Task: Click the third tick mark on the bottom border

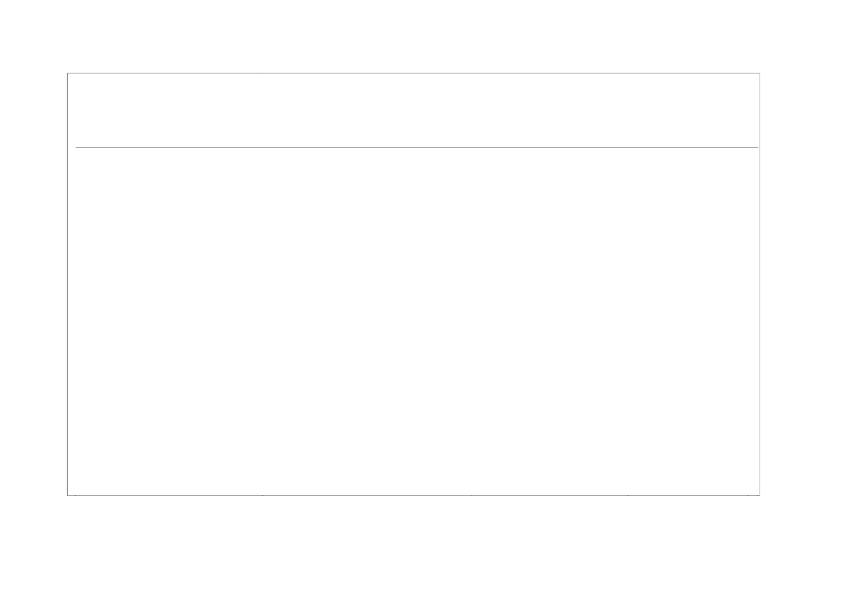Action: (471, 495)
